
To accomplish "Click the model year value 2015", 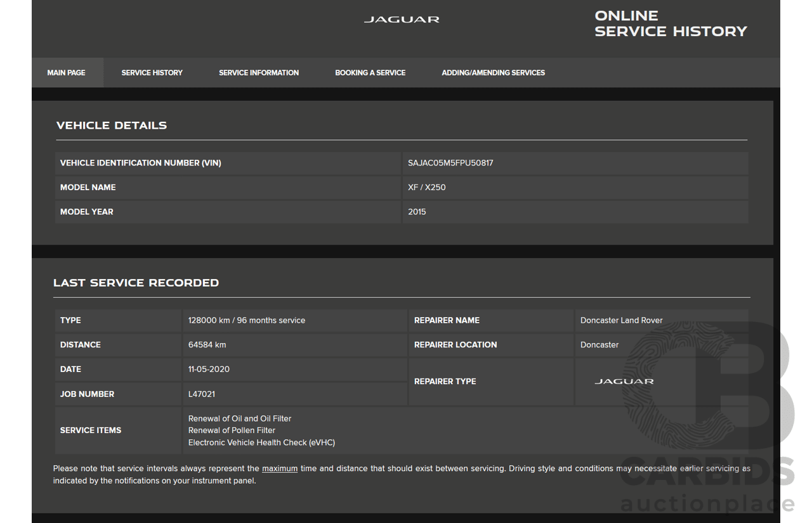I will coord(417,212).
